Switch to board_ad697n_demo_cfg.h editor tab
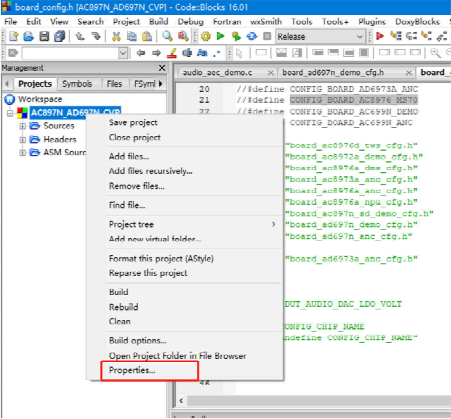This screenshot has height=419, width=451. 333,73
